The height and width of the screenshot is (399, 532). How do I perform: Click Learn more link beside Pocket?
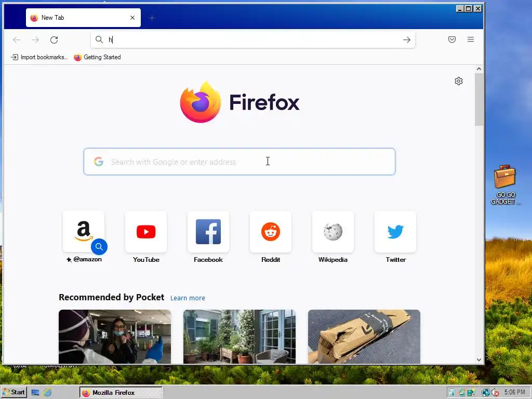coord(188,298)
